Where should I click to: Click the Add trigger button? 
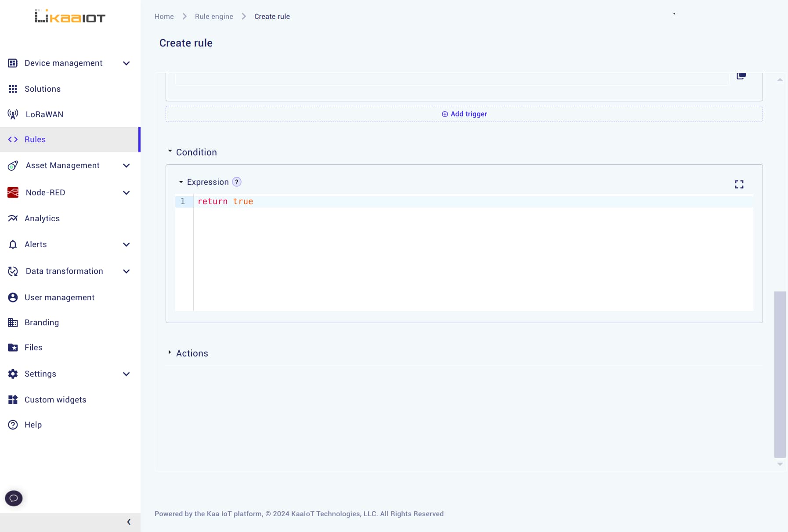pyautogui.click(x=464, y=114)
